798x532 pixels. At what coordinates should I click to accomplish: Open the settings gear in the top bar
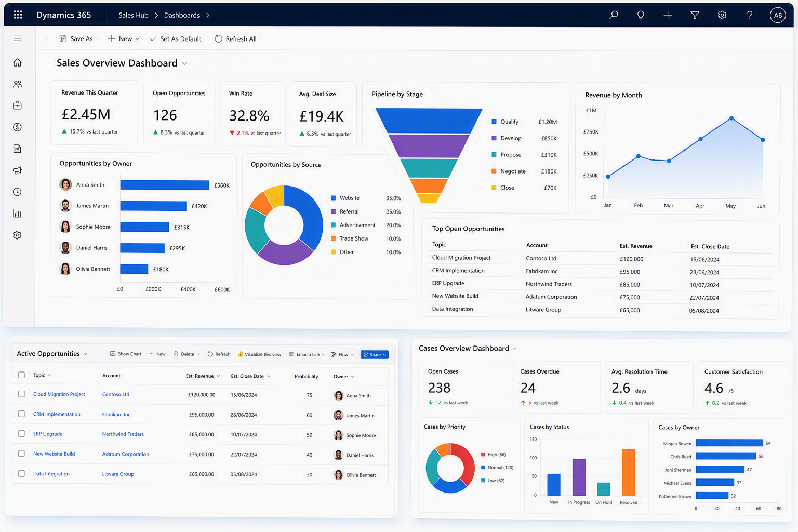[722, 15]
